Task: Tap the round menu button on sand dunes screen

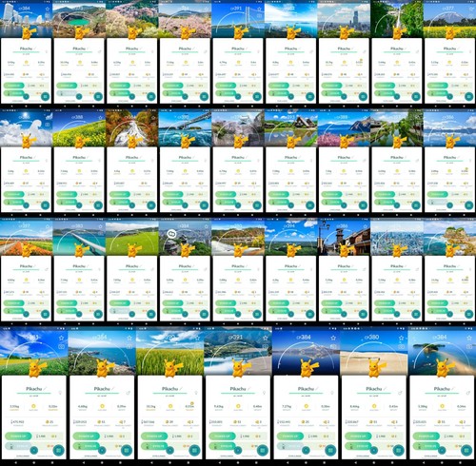Action: (x=398, y=450)
